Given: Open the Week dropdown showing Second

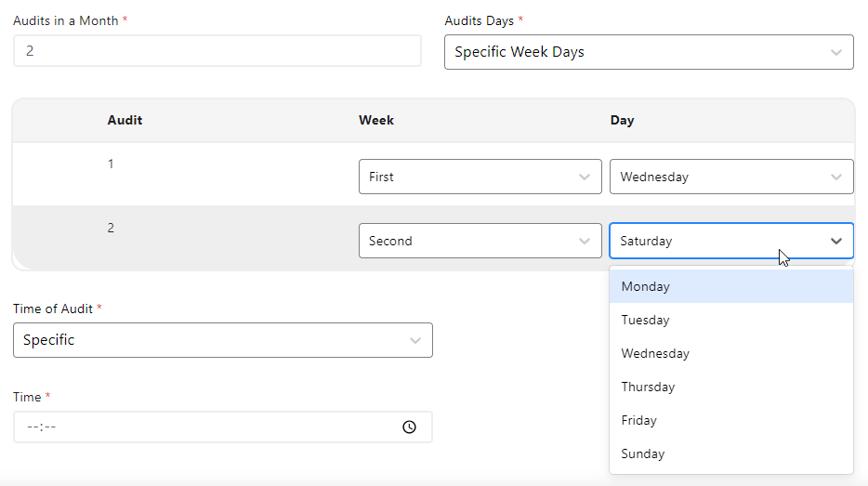Looking at the screenshot, I should pos(480,241).
